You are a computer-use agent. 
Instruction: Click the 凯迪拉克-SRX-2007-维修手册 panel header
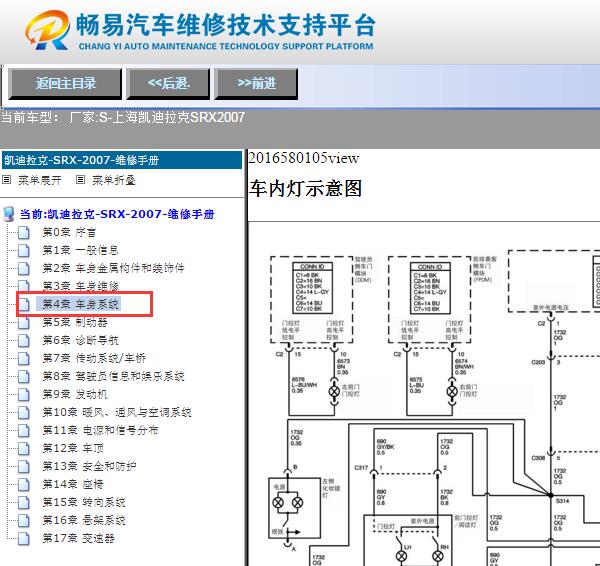click(122, 160)
